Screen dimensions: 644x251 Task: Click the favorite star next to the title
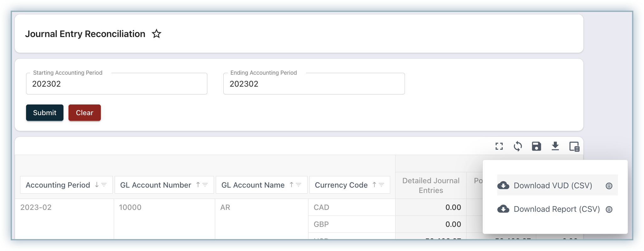pyautogui.click(x=156, y=34)
